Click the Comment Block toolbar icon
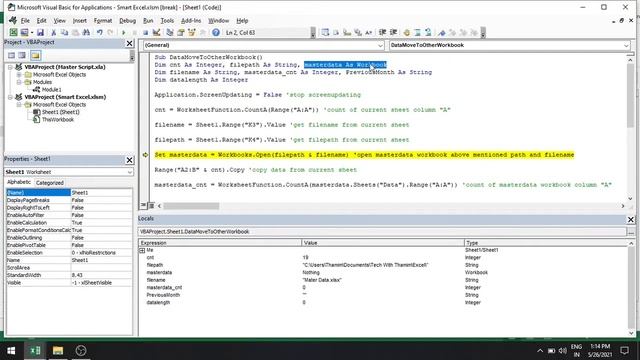The height and width of the screenshot is (360, 640). point(418,32)
